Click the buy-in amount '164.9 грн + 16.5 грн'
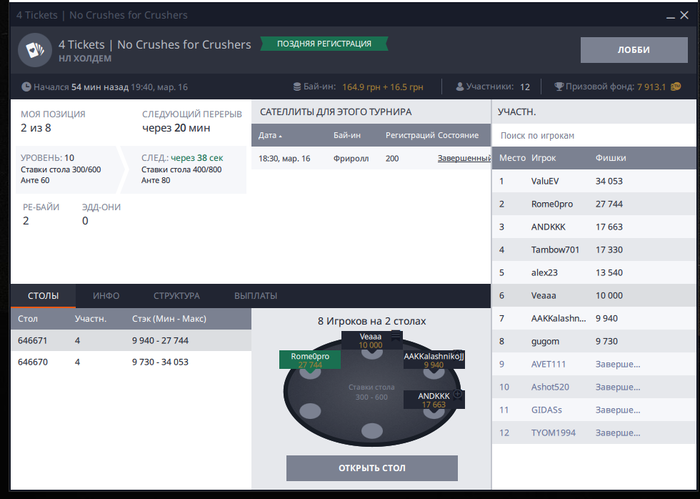 (383, 87)
